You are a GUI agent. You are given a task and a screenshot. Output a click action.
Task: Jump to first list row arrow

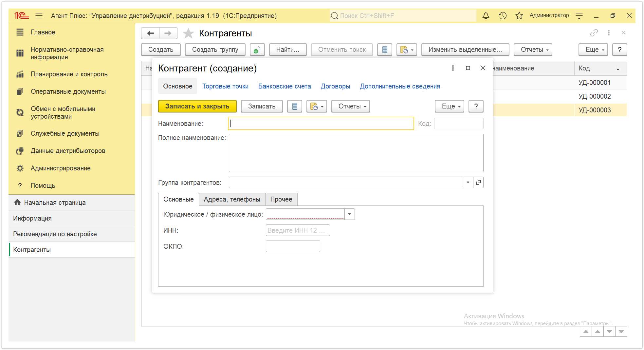pyautogui.click(x=586, y=332)
